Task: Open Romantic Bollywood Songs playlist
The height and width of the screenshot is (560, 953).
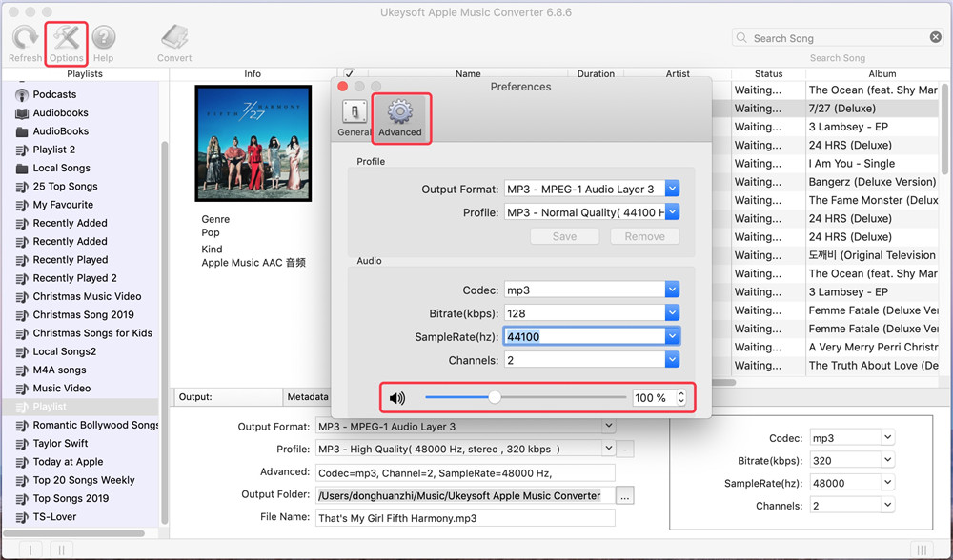Action: click(85, 425)
